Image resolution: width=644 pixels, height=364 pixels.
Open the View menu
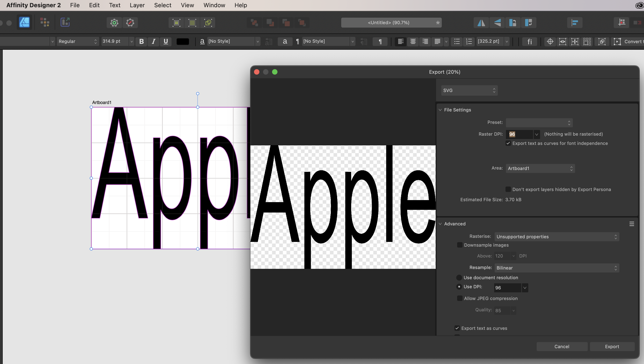tap(188, 5)
